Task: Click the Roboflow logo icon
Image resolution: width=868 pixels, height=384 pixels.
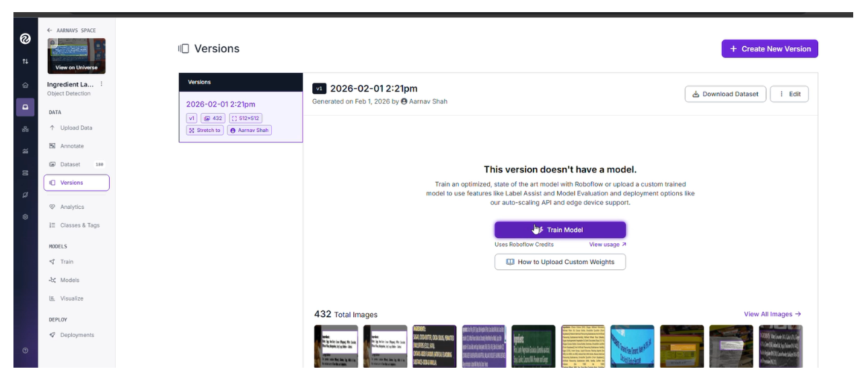Action: [x=25, y=40]
